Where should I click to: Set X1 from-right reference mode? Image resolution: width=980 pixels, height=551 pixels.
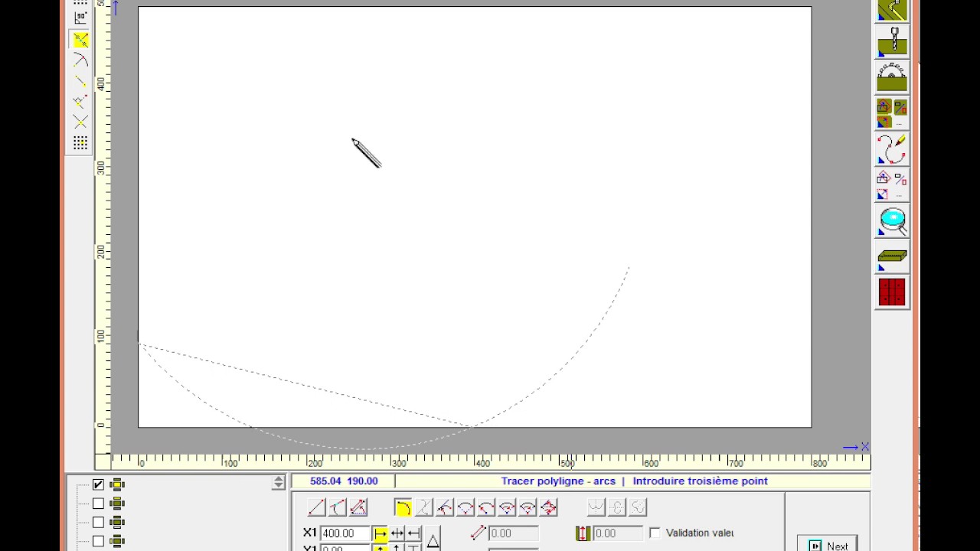[x=413, y=533]
